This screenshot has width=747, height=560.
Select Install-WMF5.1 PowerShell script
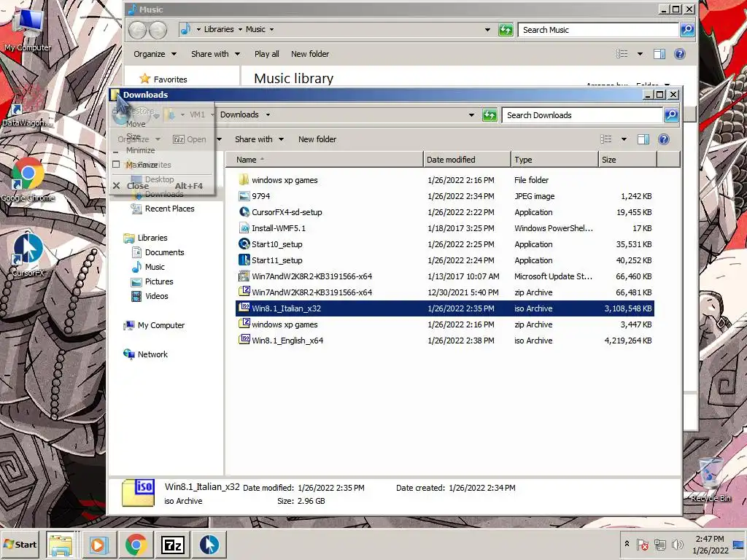pyautogui.click(x=444, y=228)
